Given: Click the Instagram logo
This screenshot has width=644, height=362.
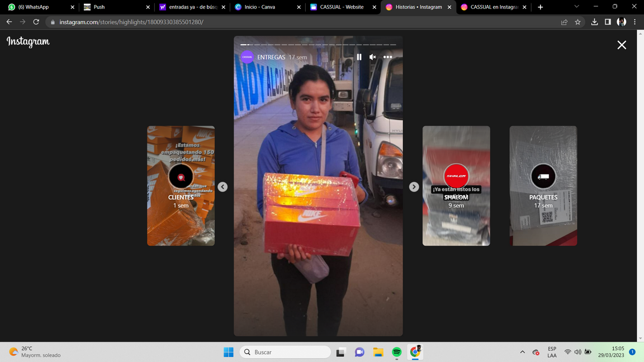Looking at the screenshot, I should point(28,42).
